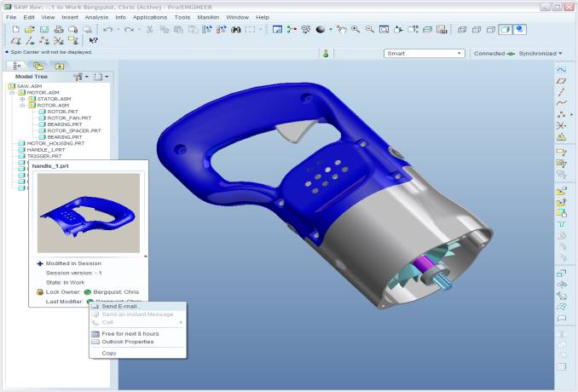This screenshot has height=392, width=578.
Task: Select the datum plane tool in right toolbar
Action: [x=561, y=81]
